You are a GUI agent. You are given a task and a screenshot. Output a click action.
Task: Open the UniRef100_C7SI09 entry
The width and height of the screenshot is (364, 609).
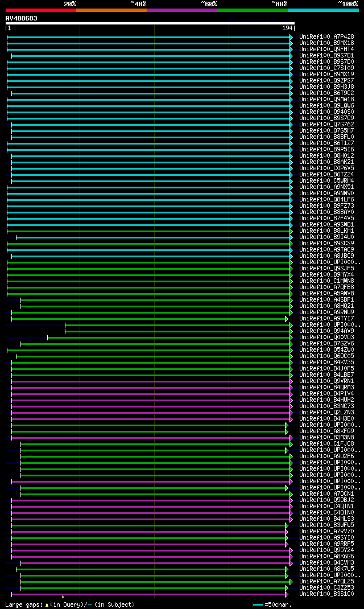click(326, 68)
